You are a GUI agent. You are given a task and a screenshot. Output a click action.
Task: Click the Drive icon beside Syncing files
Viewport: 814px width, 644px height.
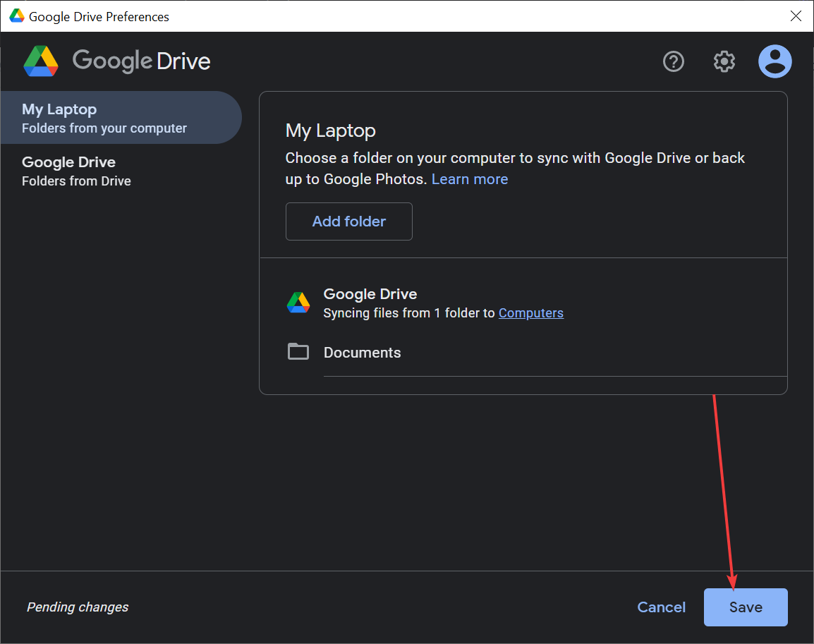(x=298, y=303)
